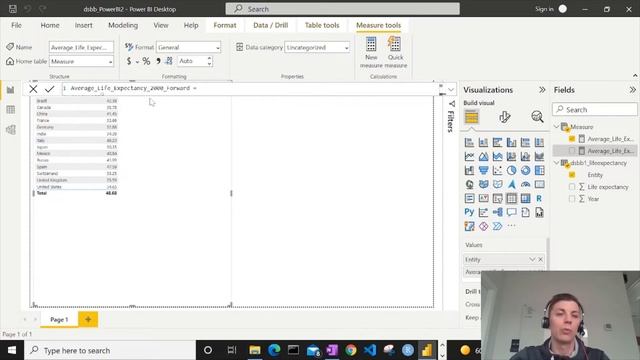Screen dimensions: 640x360
Task: Open currency format dropdown arrow
Action: 137,62
